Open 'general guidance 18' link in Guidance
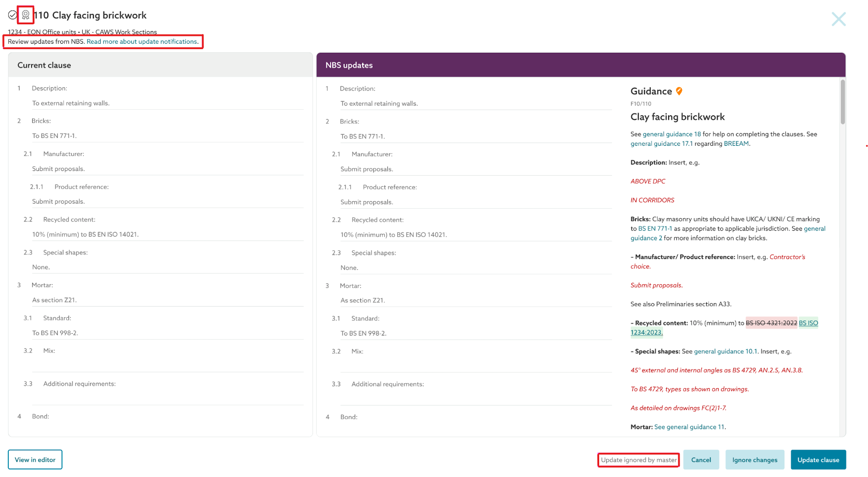 (x=672, y=134)
